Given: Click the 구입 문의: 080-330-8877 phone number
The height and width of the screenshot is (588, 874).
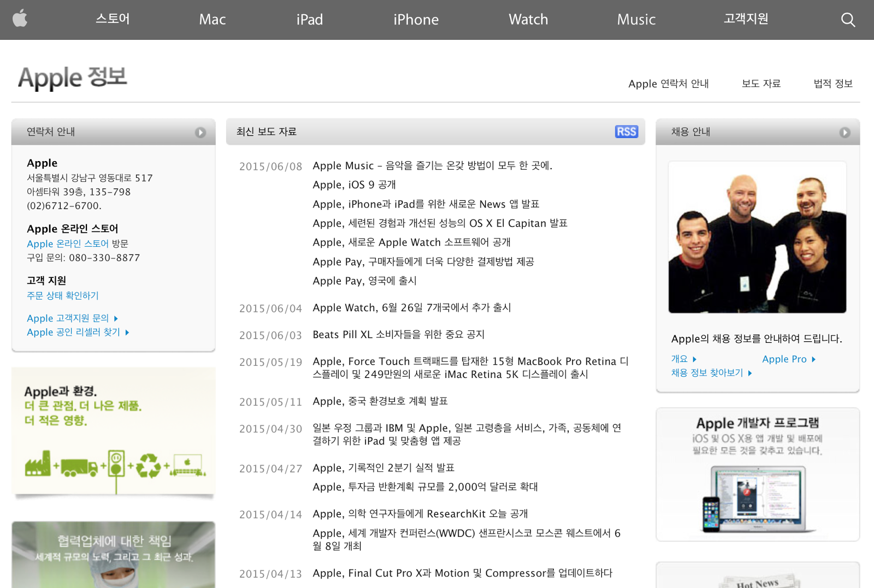Looking at the screenshot, I should click(x=84, y=258).
